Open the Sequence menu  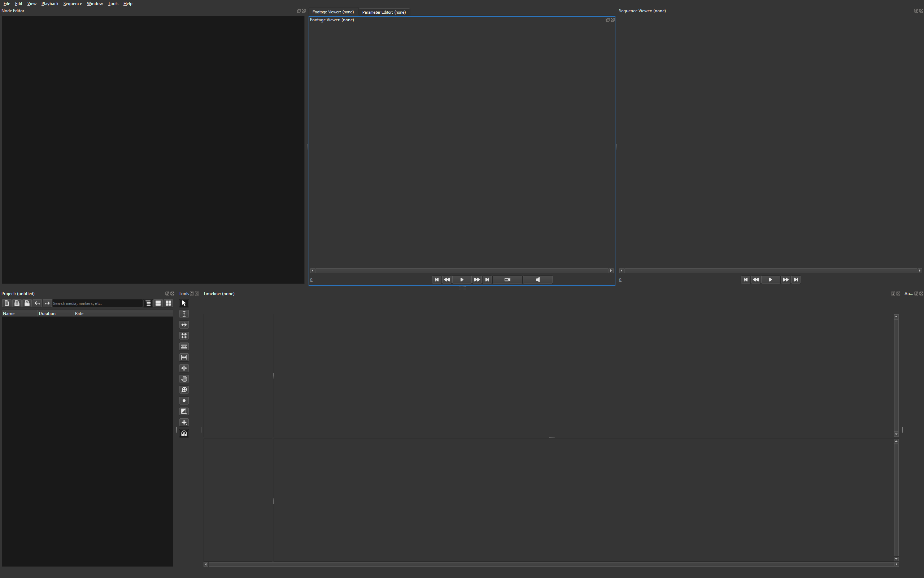click(73, 4)
